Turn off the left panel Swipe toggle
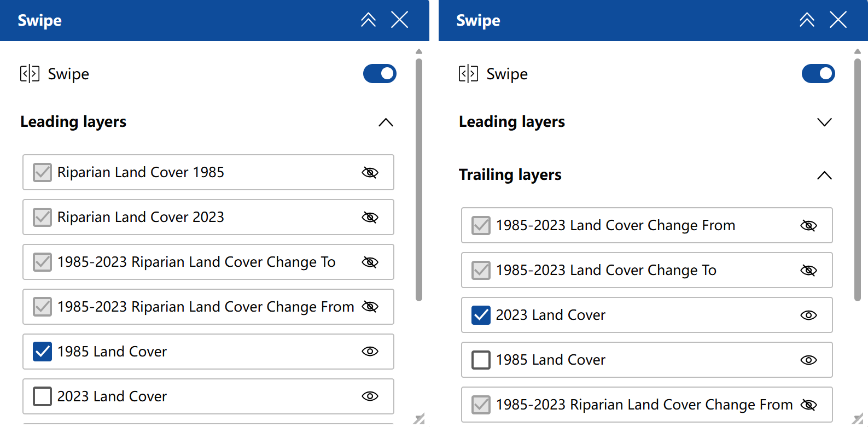The image size is (868, 427). (x=380, y=74)
